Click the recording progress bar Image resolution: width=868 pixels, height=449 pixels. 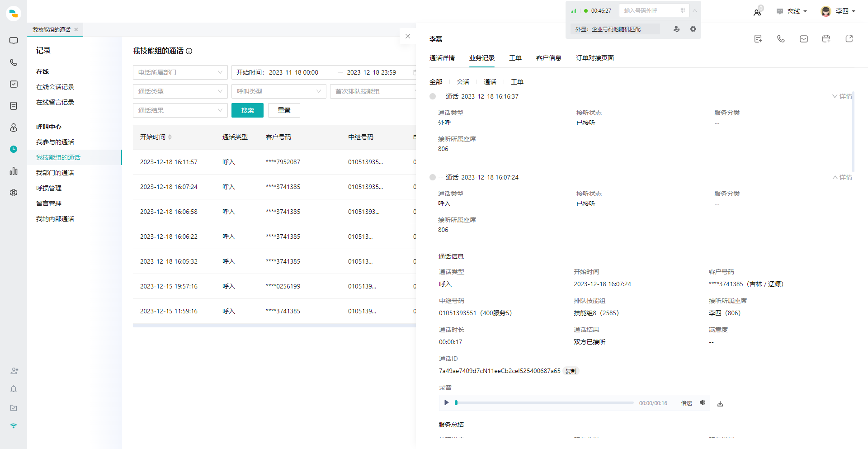point(545,402)
